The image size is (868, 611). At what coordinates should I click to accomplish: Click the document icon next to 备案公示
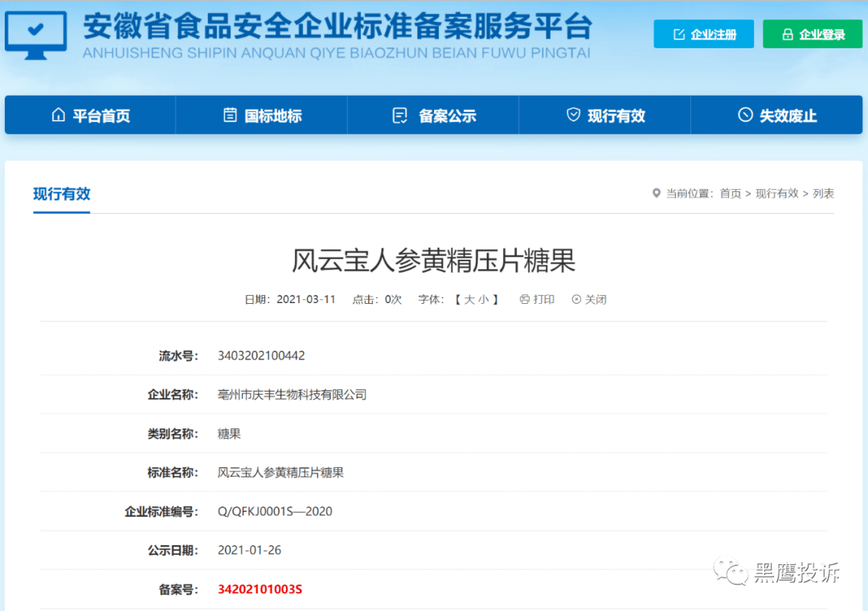[399, 115]
